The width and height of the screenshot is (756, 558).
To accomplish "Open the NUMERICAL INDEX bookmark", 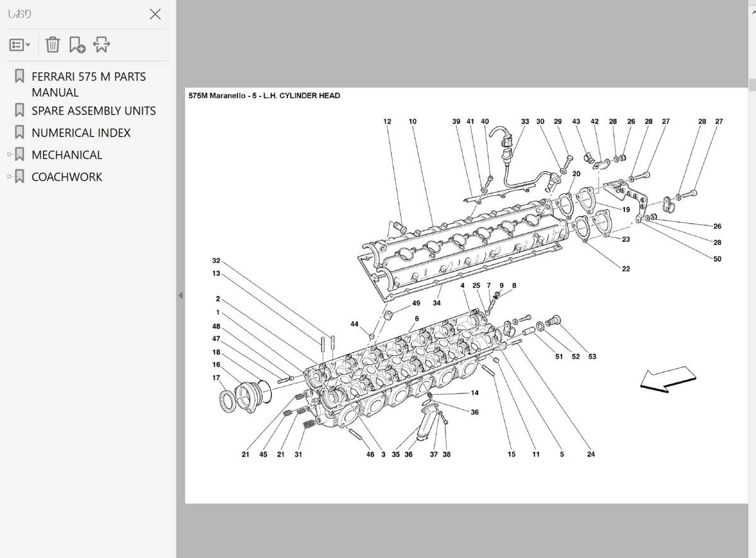I will 81,133.
